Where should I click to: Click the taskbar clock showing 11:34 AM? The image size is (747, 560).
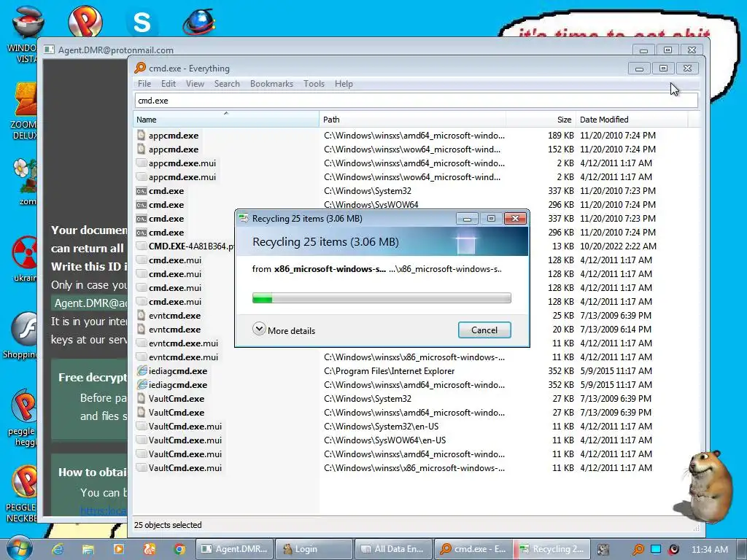click(x=709, y=550)
